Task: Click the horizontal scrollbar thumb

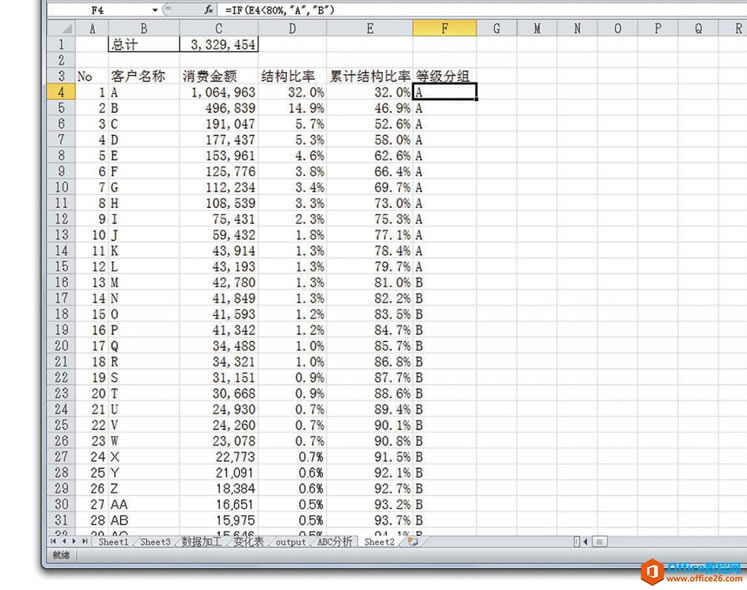Action: (x=600, y=541)
